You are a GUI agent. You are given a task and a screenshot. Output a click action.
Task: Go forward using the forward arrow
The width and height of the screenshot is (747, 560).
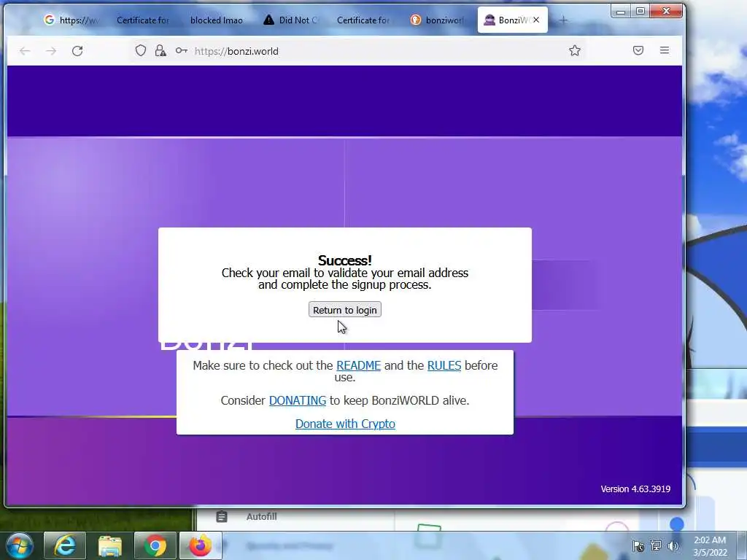pyautogui.click(x=51, y=51)
